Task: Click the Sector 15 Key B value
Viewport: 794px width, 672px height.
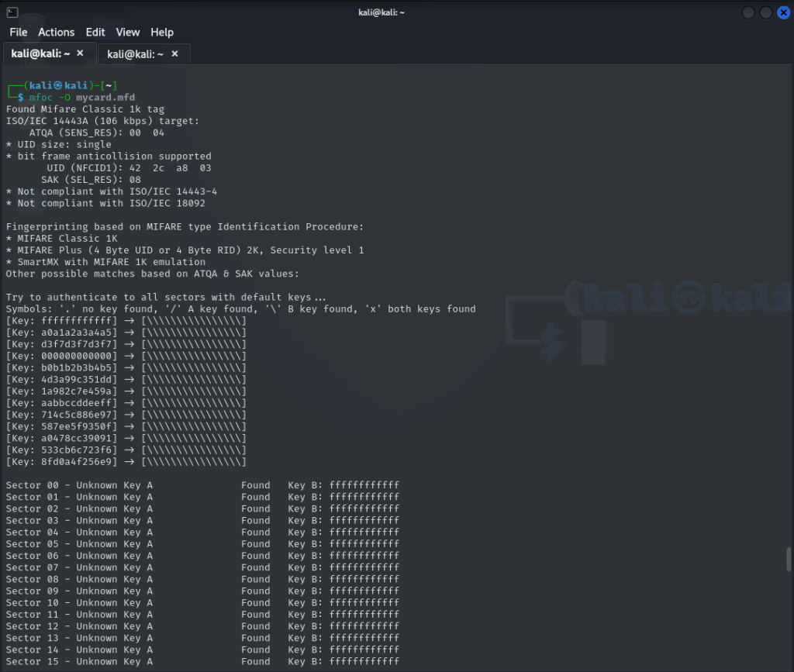Action: coord(364,661)
